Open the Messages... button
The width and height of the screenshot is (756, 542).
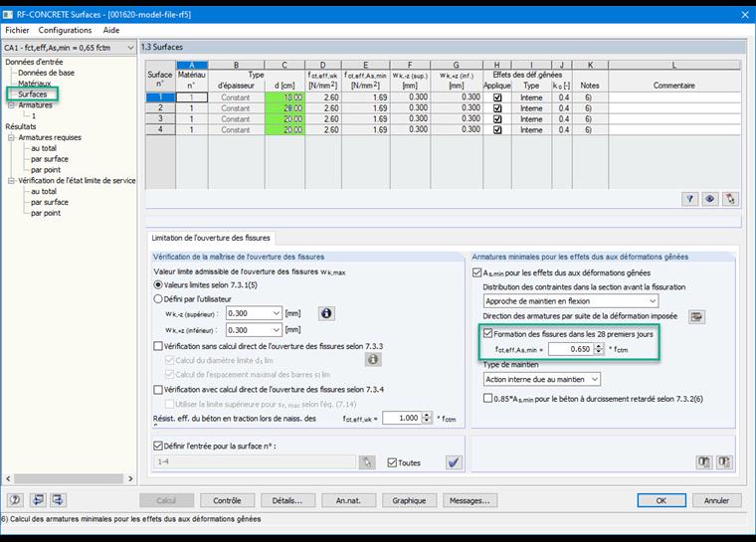point(470,500)
